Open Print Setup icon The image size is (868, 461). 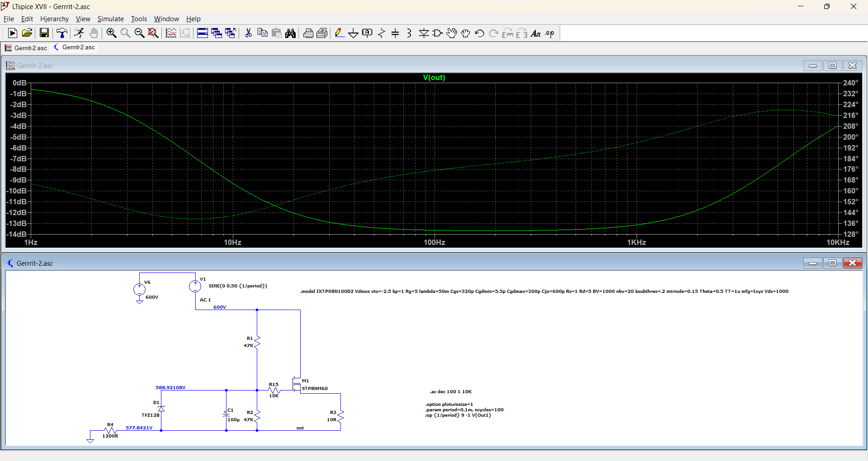322,33
